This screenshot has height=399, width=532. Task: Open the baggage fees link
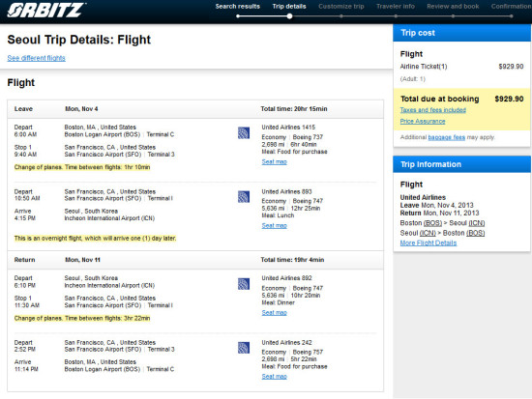tap(447, 137)
